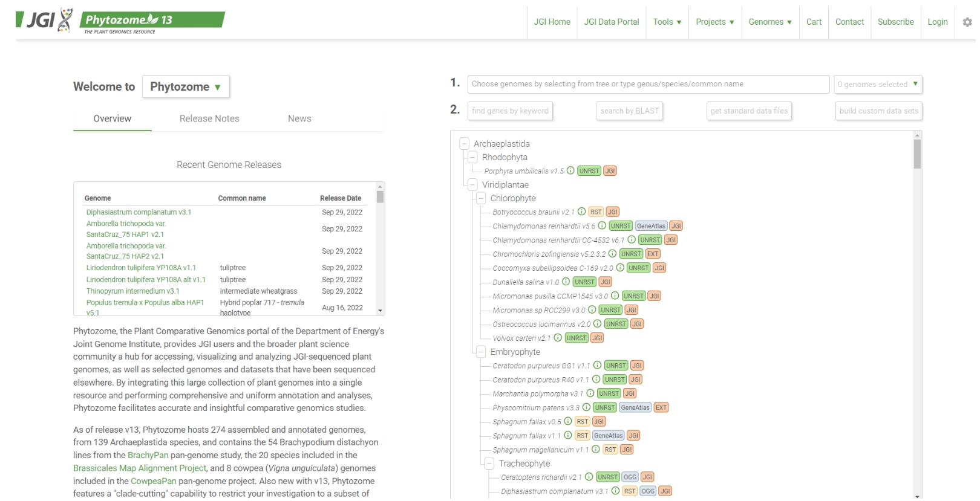The height and width of the screenshot is (501, 980).
Task: Select the Overview tab
Action: 113,118
